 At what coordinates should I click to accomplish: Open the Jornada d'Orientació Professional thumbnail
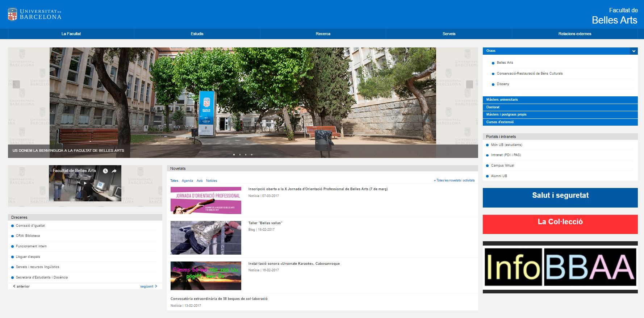pos(206,200)
